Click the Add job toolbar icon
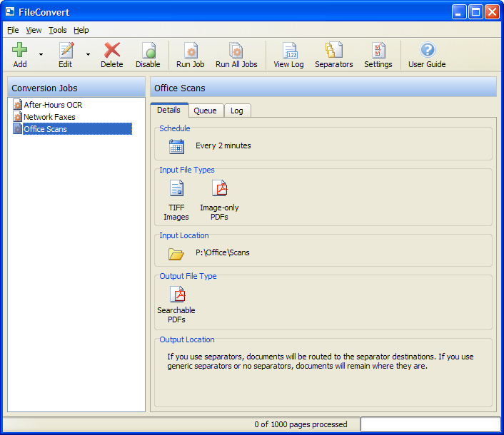 coord(20,51)
